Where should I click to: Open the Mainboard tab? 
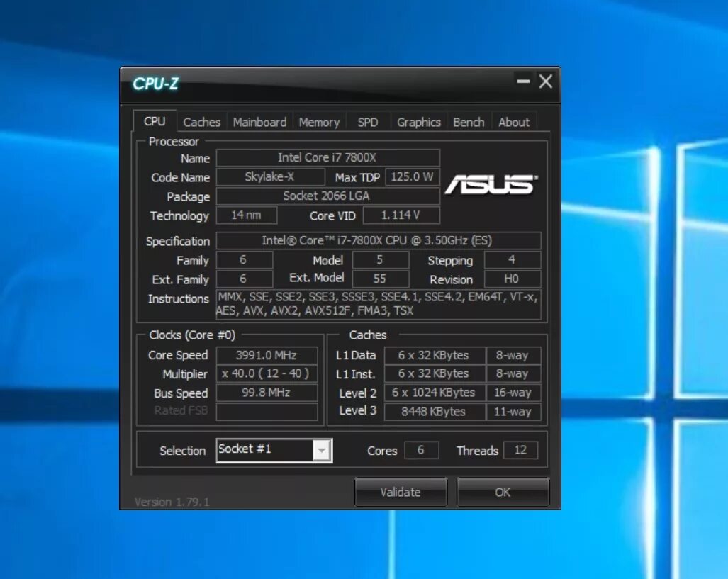point(259,123)
